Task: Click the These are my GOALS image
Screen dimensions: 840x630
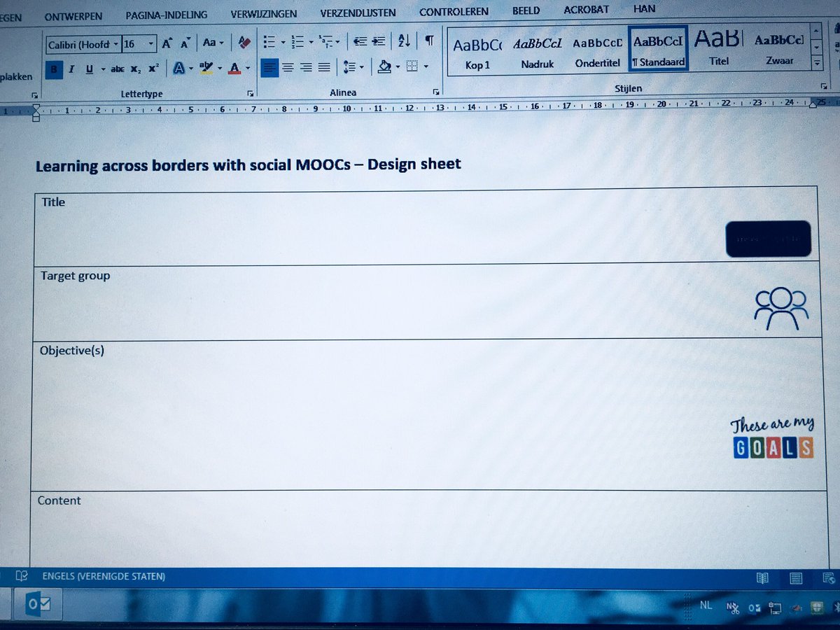Action: click(x=773, y=438)
